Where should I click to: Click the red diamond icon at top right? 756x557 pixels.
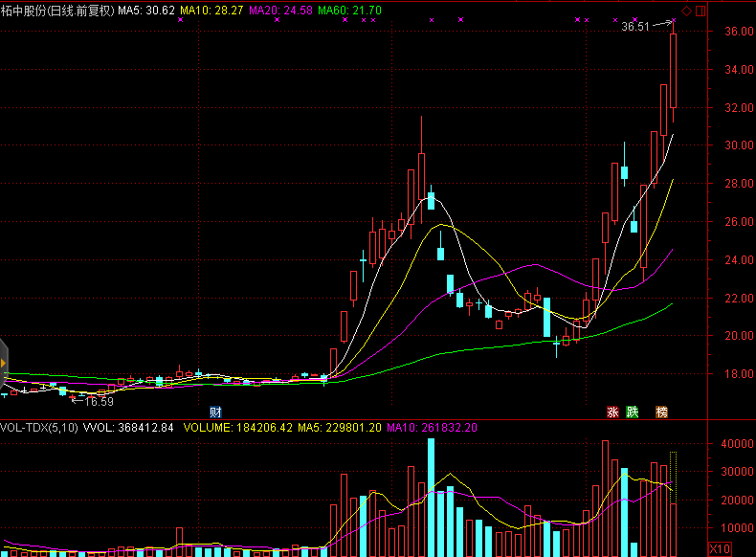[x=685, y=11]
